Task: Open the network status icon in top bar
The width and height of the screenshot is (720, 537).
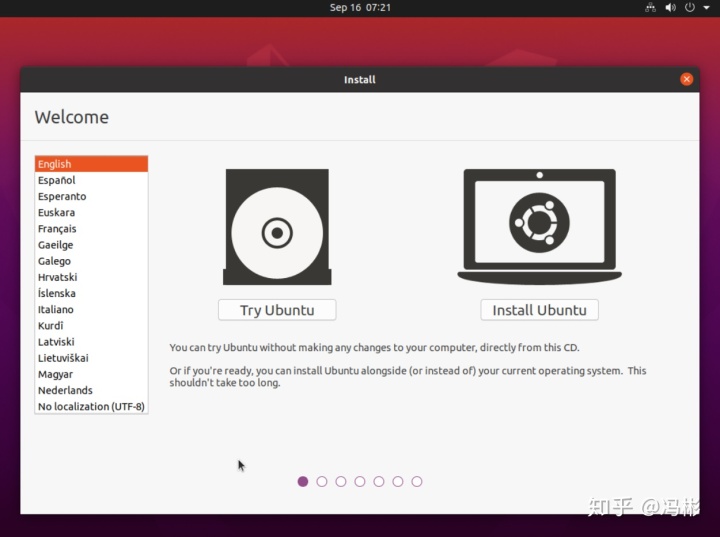Action: pos(650,7)
